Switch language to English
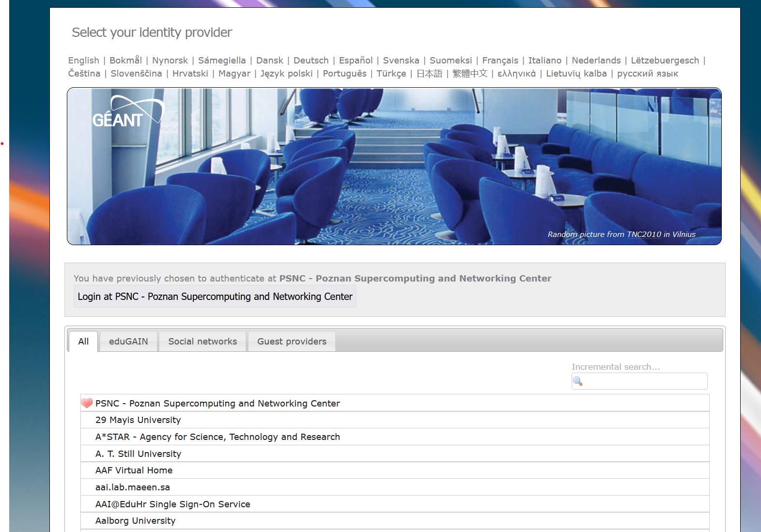This screenshot has width=761, height=532. [x=83, y=61]
